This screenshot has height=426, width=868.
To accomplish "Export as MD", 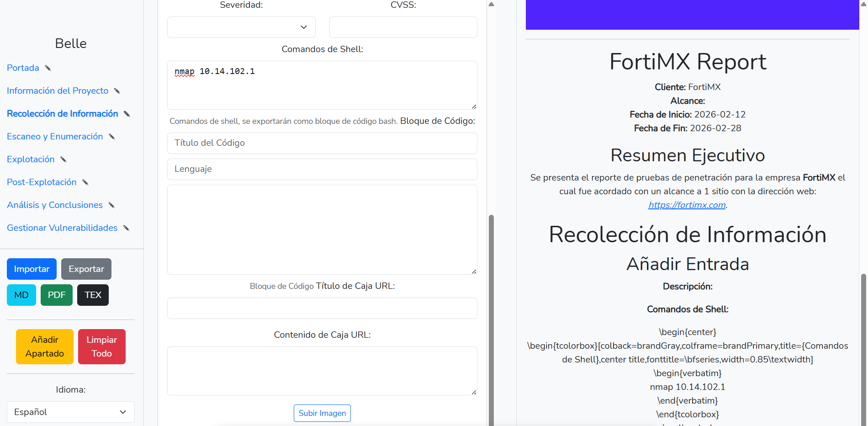I will click(x=21, y=295).
